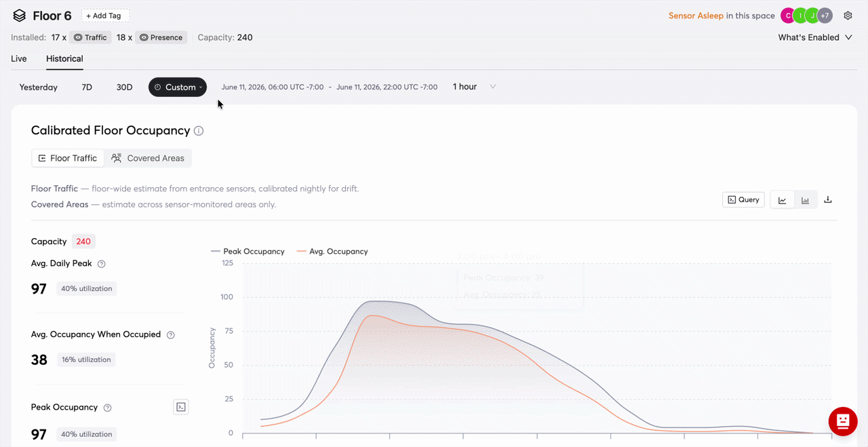868x447 pixels.
Task: Download the occupancy chart data
Action: 828,200
